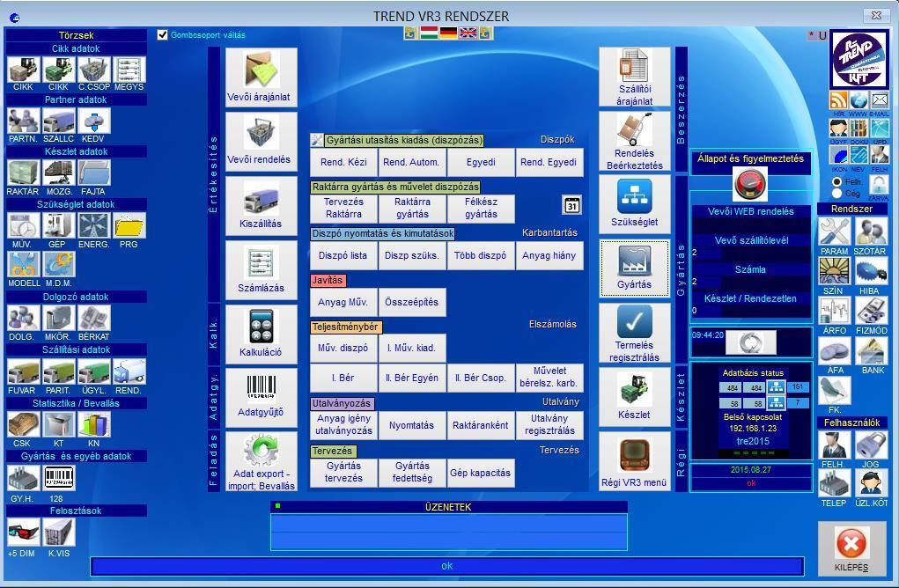The width and height of the screenshot is (899, 588).
Task: Click the red alarm status button
Action: [x=750, y=186]
